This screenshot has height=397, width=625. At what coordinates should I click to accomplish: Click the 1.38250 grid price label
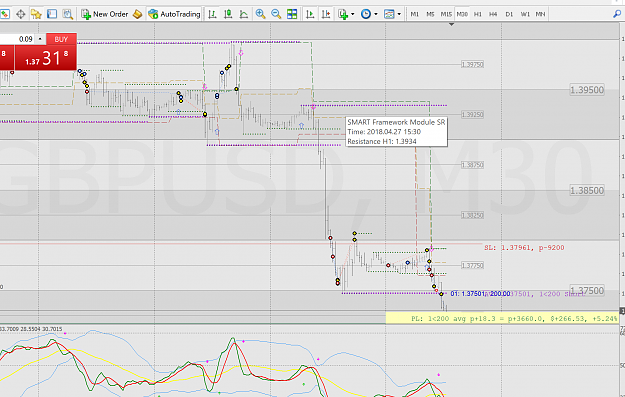pyautogui.click(x=472, y=215)
